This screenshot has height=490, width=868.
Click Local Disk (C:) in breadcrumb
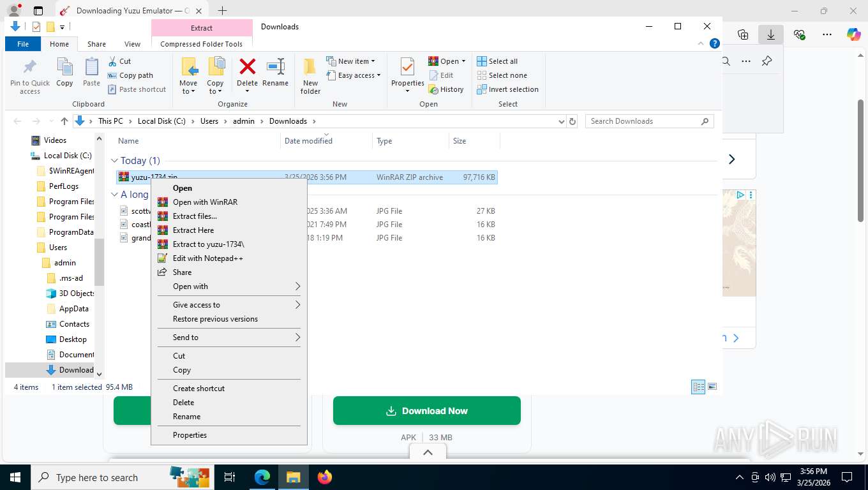(161, 121)
